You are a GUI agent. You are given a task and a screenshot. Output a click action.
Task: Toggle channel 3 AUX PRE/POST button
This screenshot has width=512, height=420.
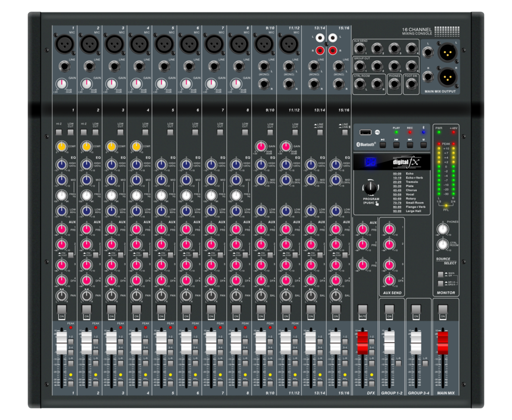(x=120, y=255)
